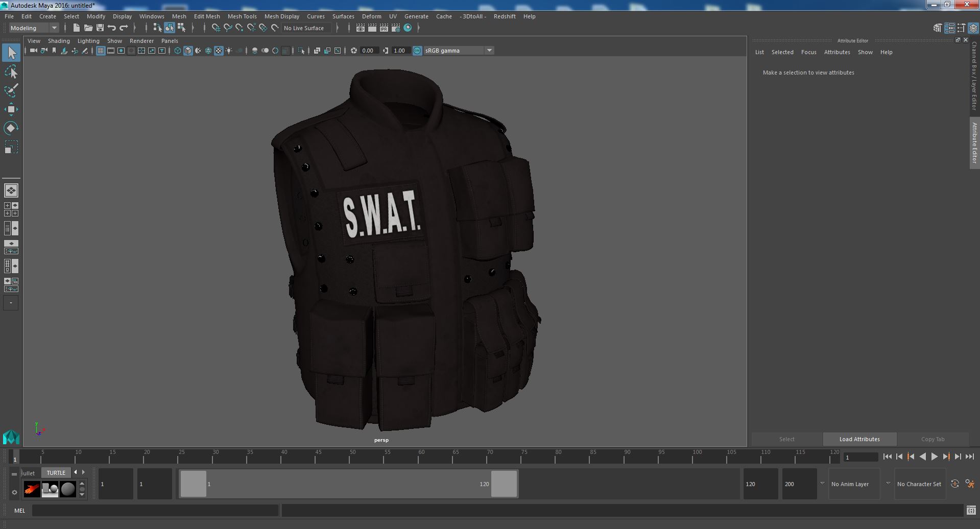Select by hierarchy mode icon
980x529 pixels.
click(x=157, y=28)
